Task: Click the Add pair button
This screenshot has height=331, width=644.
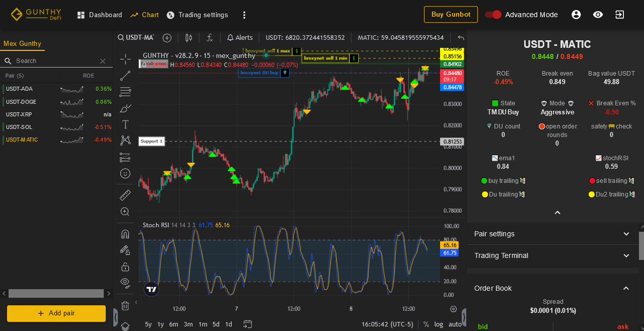Action: tap(56, 313)
